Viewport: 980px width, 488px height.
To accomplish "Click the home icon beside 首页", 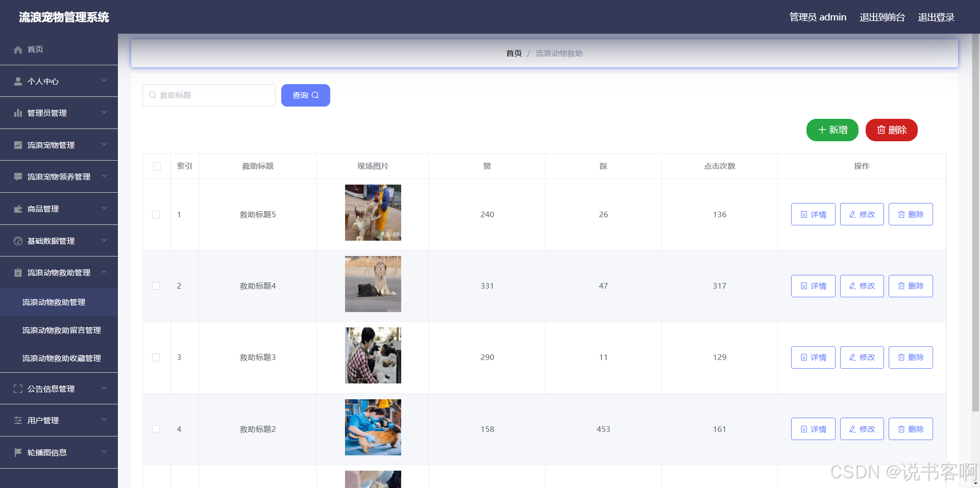I will tap(18, 49).
